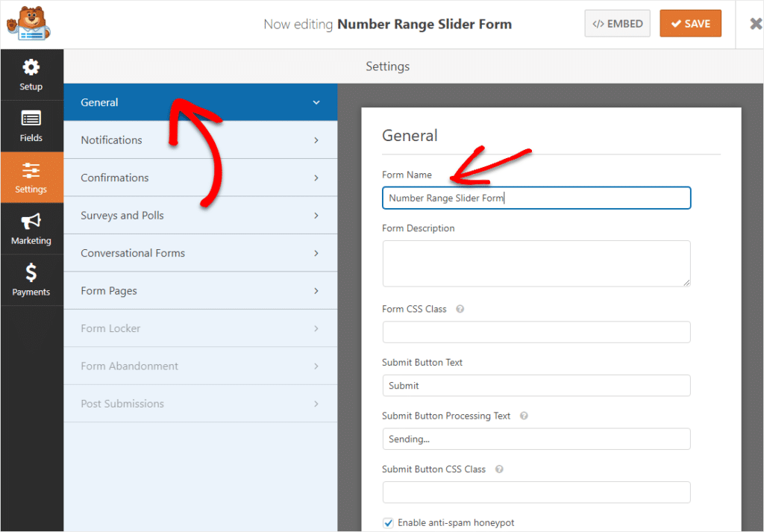Viewport: 764px width, 532px height.
Task: Open the Marketing megaphone panel
Action: pyautogui.click(x=31, y=228)
